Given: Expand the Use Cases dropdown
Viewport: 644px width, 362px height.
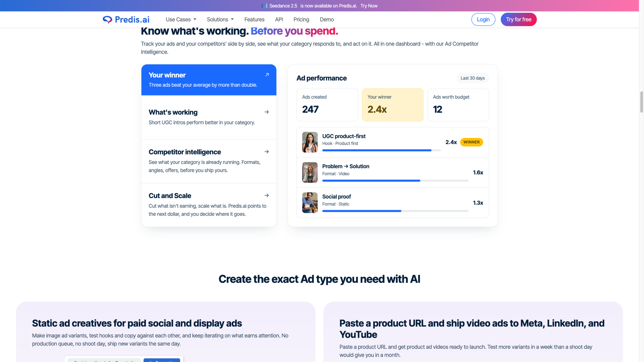Looking at the screenshot, I should click(181, 19).
